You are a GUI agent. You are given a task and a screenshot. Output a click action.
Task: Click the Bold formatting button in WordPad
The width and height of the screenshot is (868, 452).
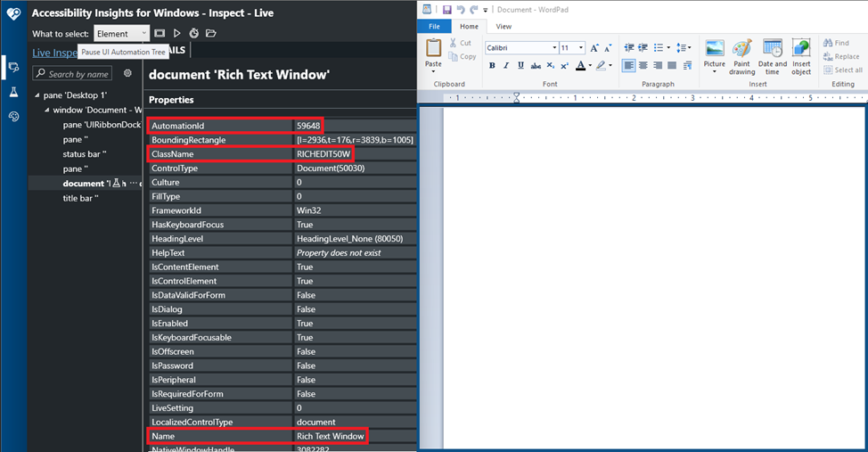coord(492,66)
